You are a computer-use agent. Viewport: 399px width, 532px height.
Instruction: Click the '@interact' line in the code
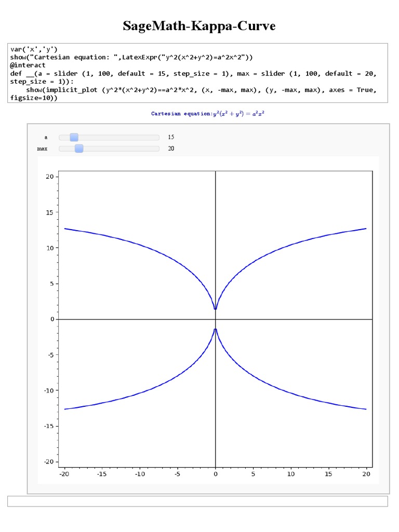[x=28, y=65]
